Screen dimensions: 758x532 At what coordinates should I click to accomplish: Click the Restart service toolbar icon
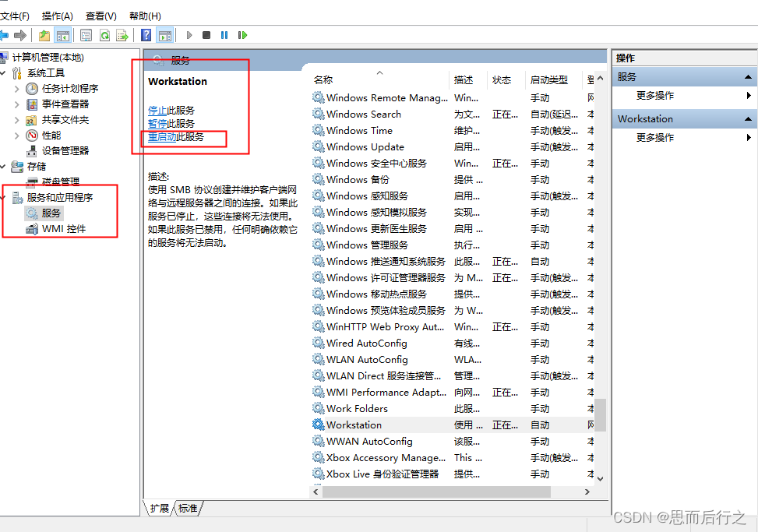[x=243, y=35]
